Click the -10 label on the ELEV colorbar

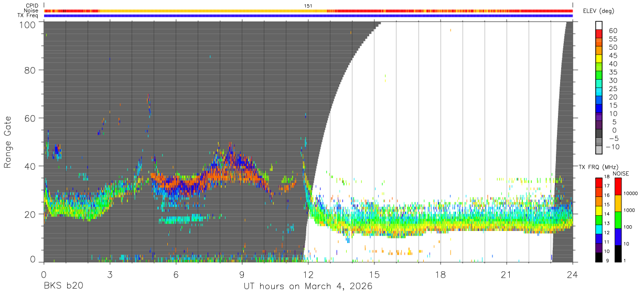pyautogui.click(x=613, y=147)
